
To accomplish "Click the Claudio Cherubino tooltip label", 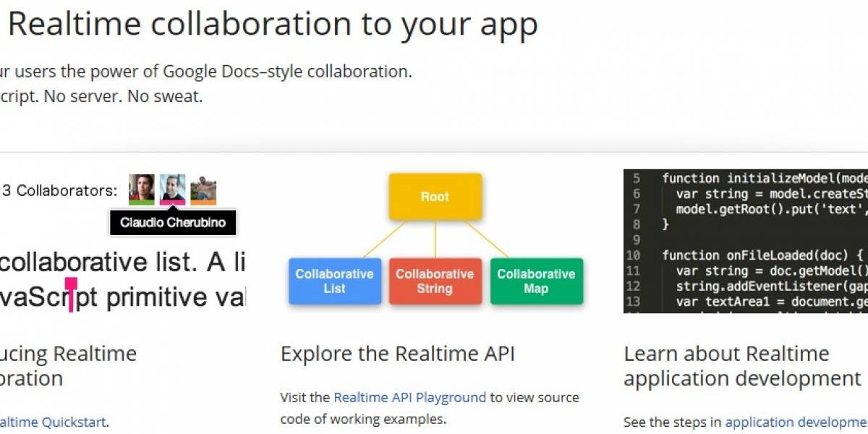I will click(x=173, y=223).
